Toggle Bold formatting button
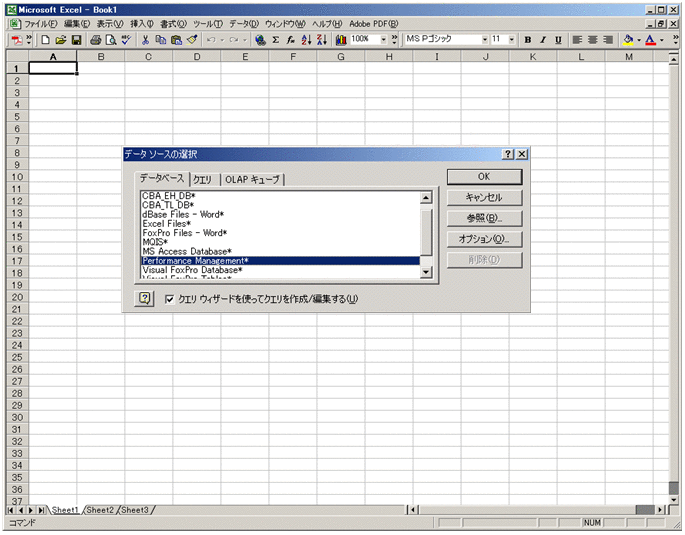685x535 pixels. (527, 40)
